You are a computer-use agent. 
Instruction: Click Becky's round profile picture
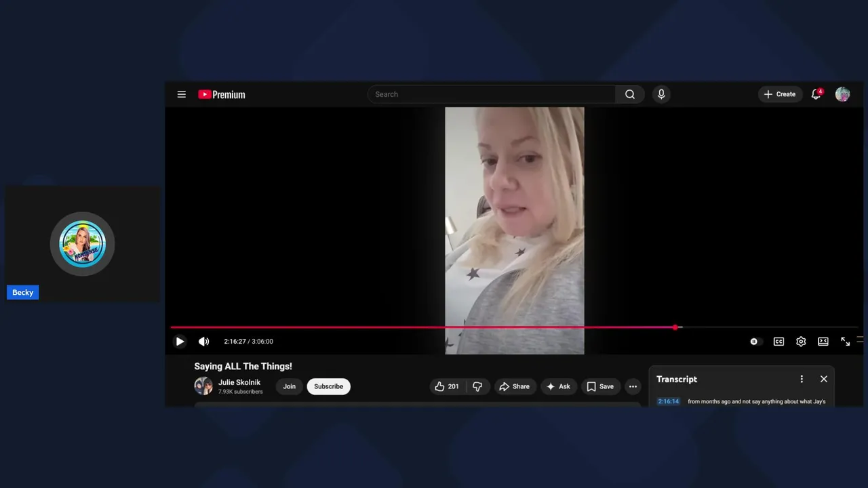83,244
